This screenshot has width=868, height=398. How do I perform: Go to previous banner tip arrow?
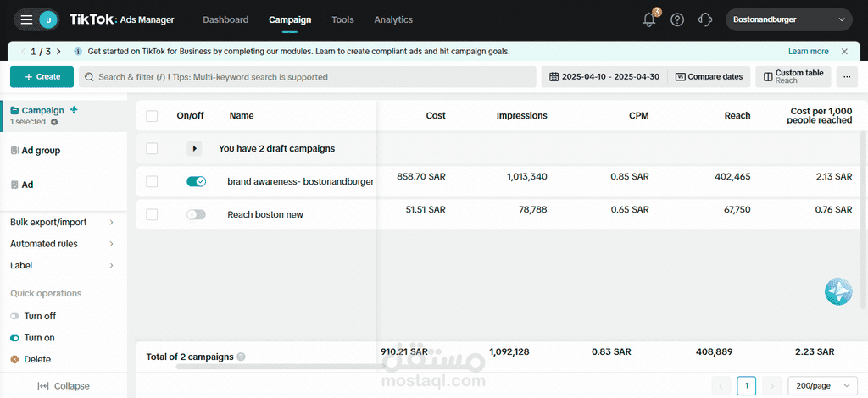click(23, 52)
